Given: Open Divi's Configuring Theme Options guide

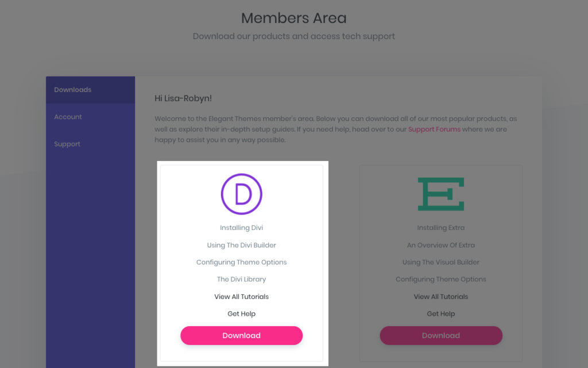Looking at the screenshot, I should 242,262.
